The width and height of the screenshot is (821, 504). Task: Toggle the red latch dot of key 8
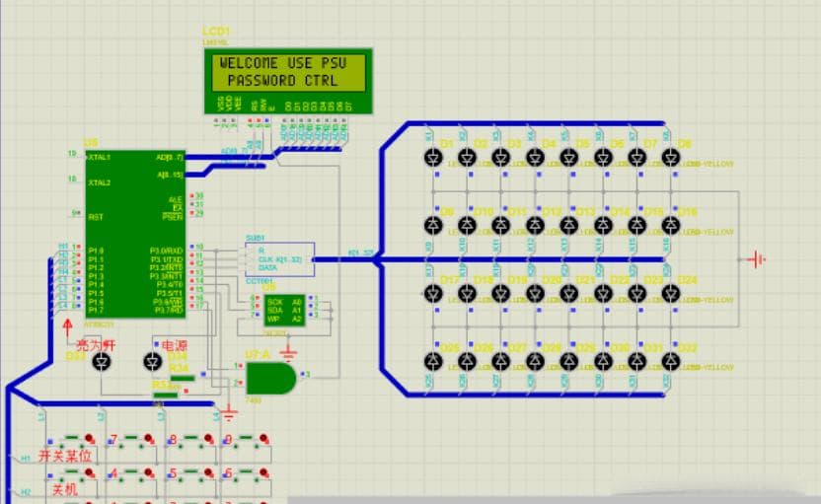coord(208,438)
